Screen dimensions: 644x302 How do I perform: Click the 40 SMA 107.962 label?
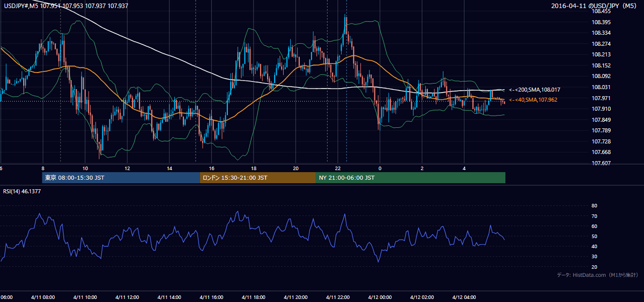coord(533,100)
